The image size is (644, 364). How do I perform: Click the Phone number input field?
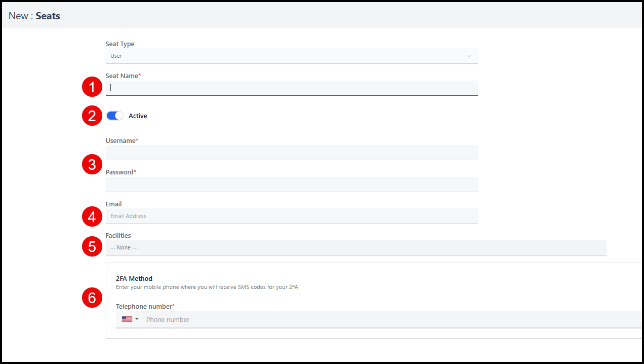click(390, 319)
